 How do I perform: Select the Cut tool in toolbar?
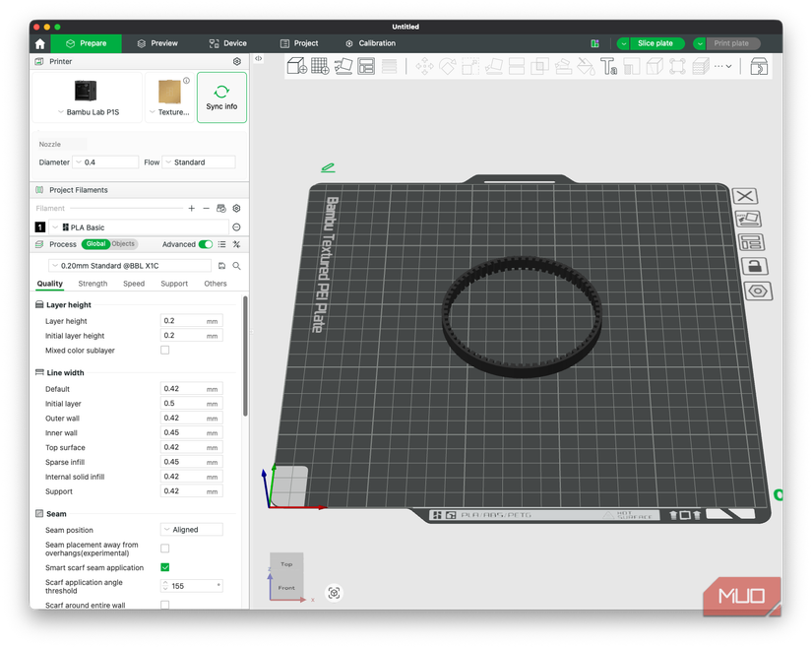[517, 66]
